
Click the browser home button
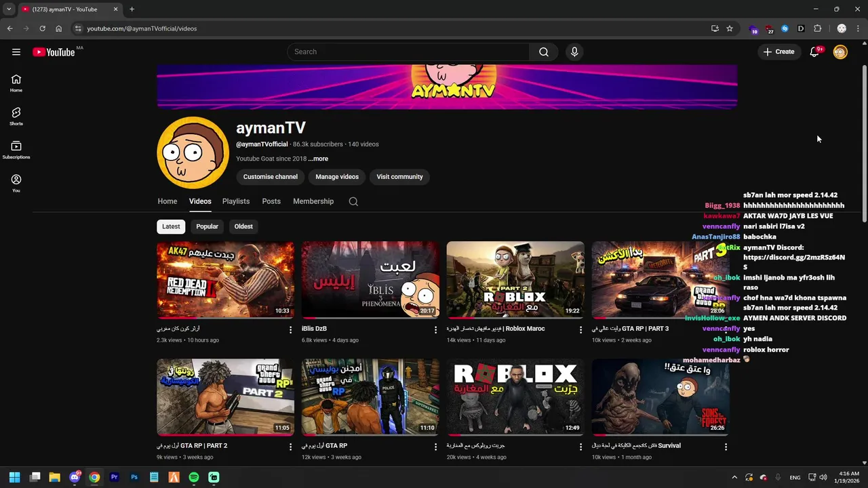point(58,28)
